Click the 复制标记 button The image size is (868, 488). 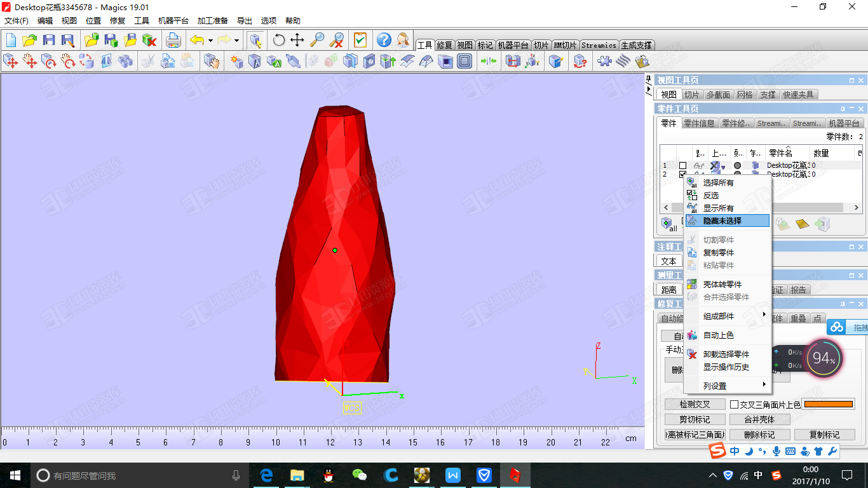pyautogui.click(x=825, y=435)
